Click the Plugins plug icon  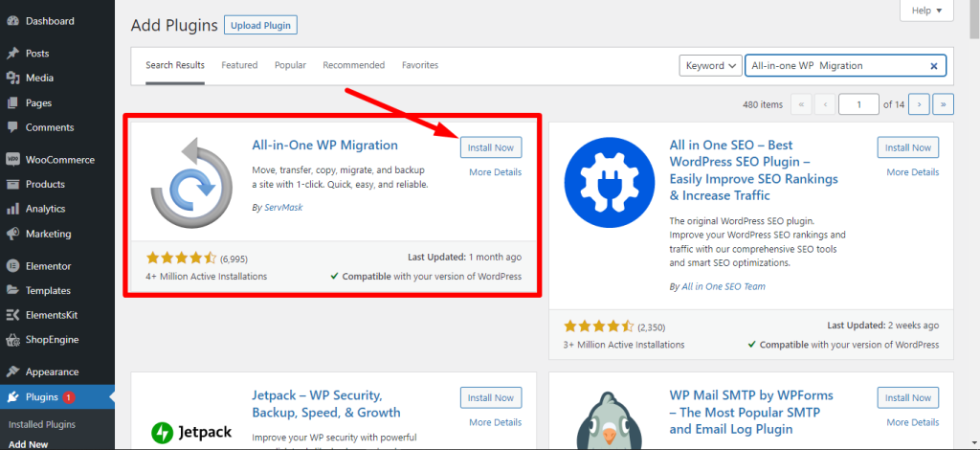point(12,397)
